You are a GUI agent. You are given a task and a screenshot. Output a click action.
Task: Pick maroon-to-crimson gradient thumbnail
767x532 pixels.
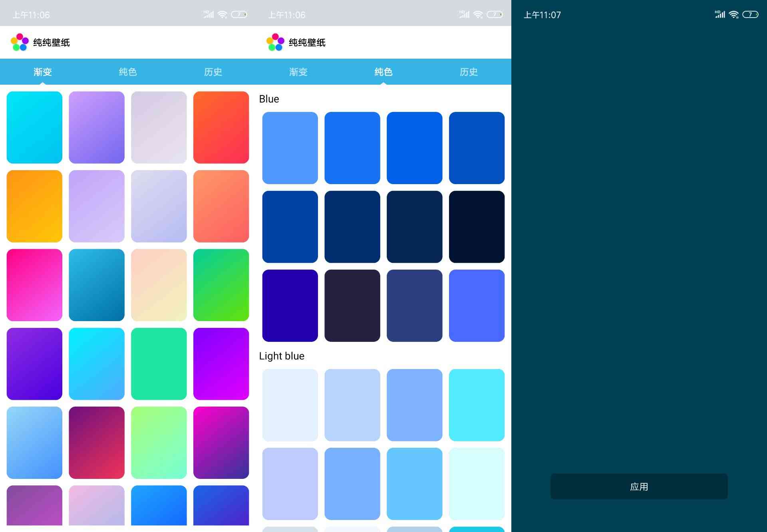click(97, 443)
